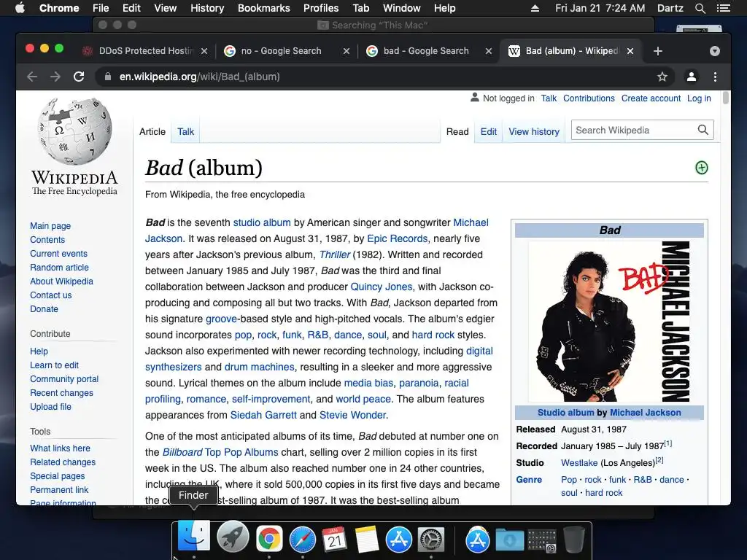This screenshot has width=747, height=560.
Task: Follow the Quincy Jones link
Action: tap(382, 287)
